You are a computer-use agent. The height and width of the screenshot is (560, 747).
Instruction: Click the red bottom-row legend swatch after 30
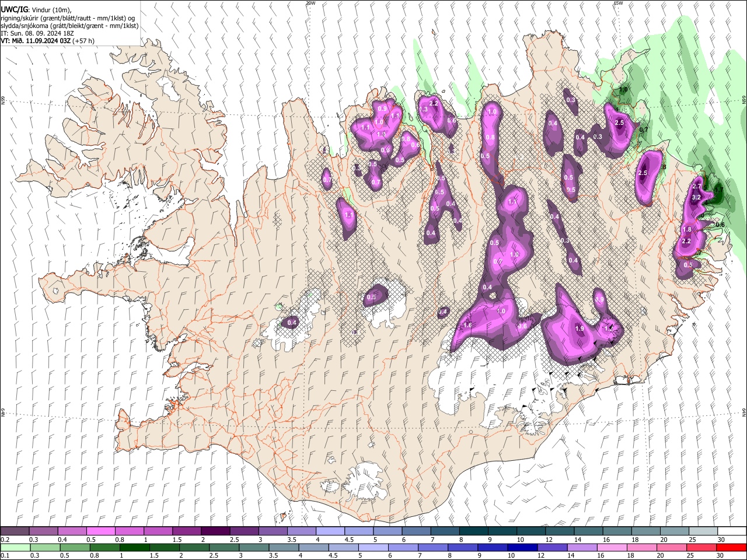(732, 547)
